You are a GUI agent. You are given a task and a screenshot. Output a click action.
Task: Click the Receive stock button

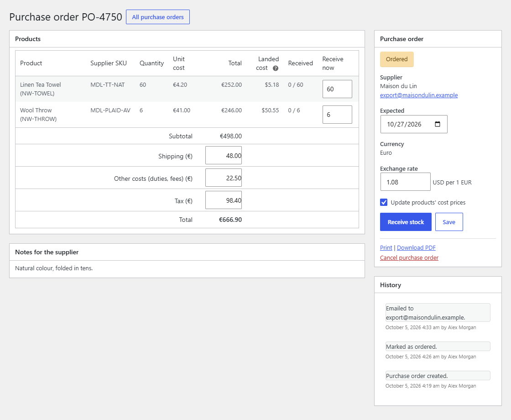click(406, 222)
